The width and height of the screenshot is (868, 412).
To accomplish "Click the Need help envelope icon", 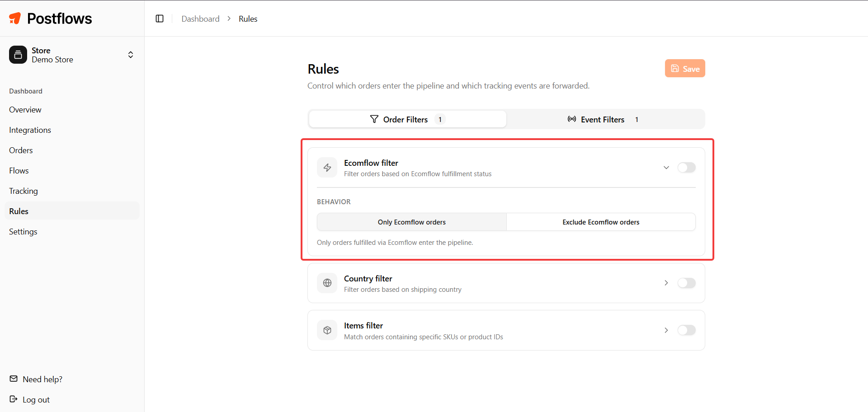I will [x=14, y=379].
